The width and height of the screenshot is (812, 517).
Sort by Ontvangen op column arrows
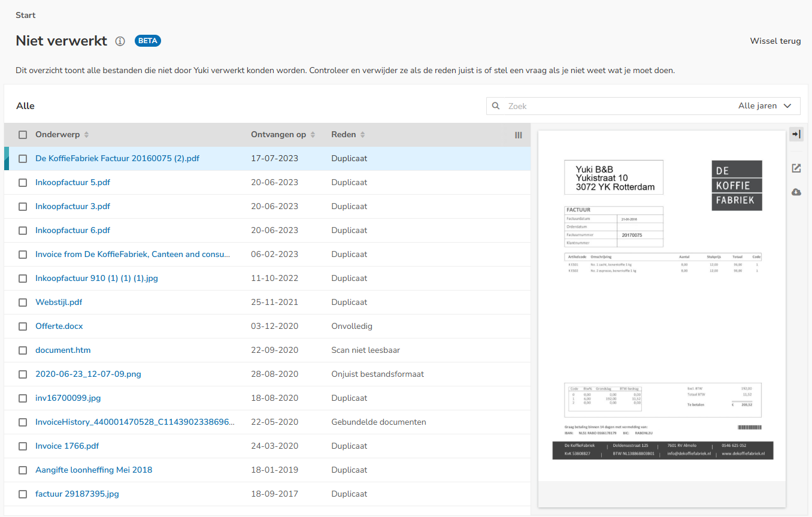313,135
